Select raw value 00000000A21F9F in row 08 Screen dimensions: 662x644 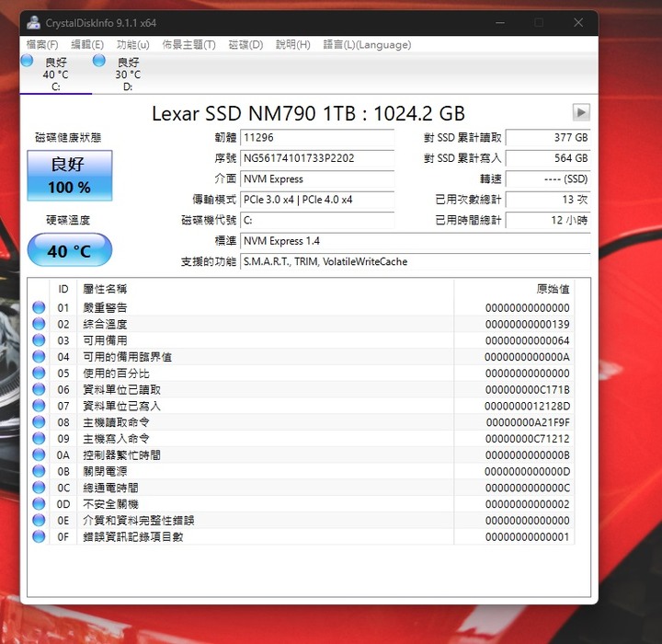(x=528, y=422)
